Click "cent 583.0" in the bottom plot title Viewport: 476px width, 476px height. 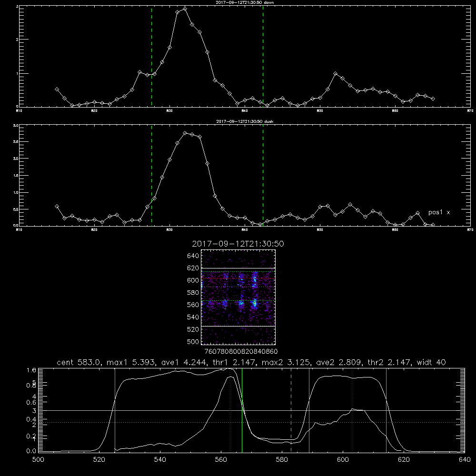tap(80, 362)
